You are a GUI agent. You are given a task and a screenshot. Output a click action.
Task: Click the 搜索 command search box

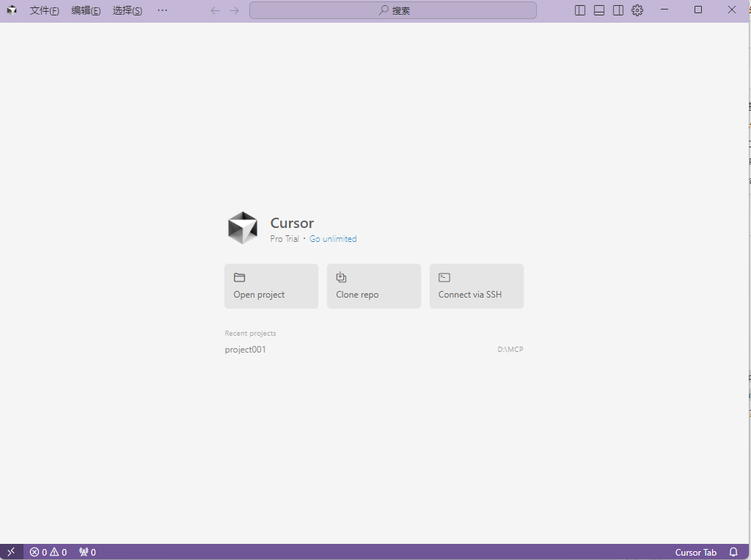393,10
